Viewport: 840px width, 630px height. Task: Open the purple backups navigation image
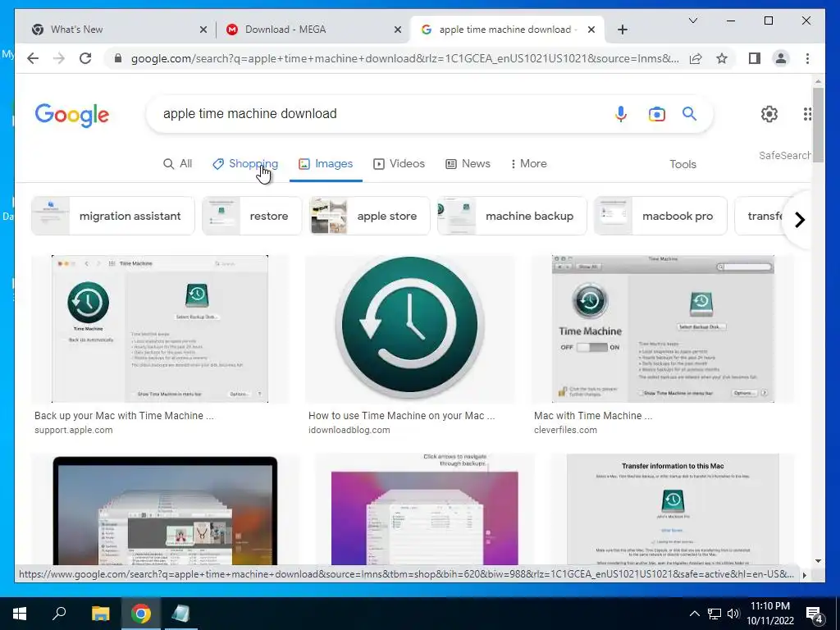[424, 509]
